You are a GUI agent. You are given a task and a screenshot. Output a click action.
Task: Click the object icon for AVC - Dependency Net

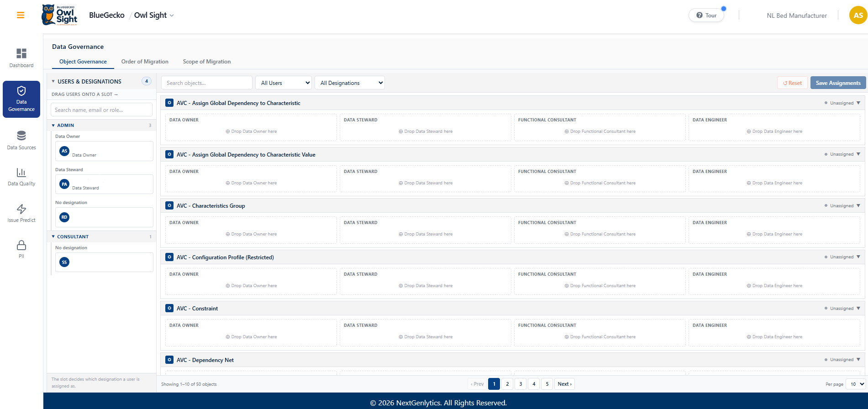coord(169,360)
